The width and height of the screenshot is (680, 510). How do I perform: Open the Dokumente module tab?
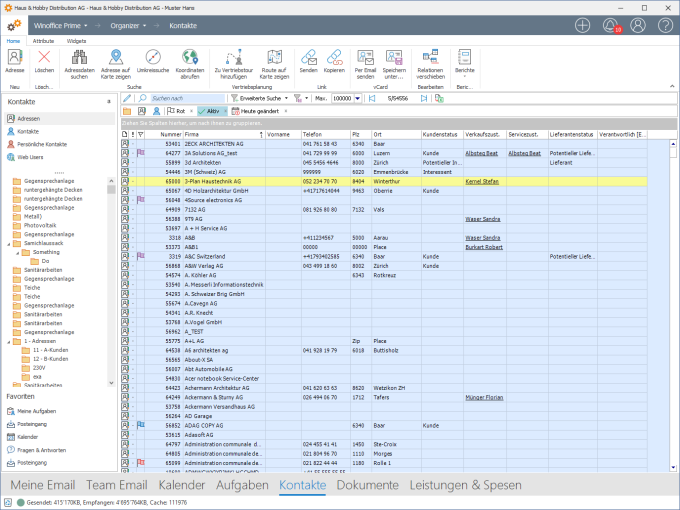click(368, 485)
